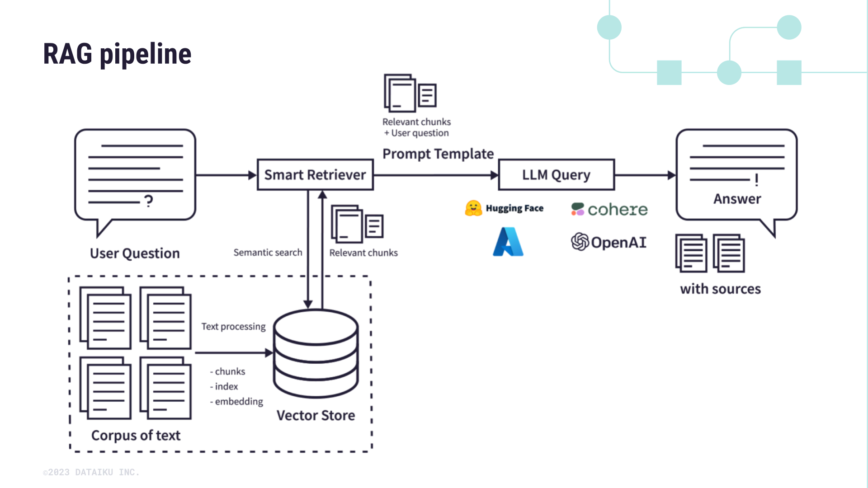Expand the Prompt Template section details

pyautogui.click(x=437, y=154)
